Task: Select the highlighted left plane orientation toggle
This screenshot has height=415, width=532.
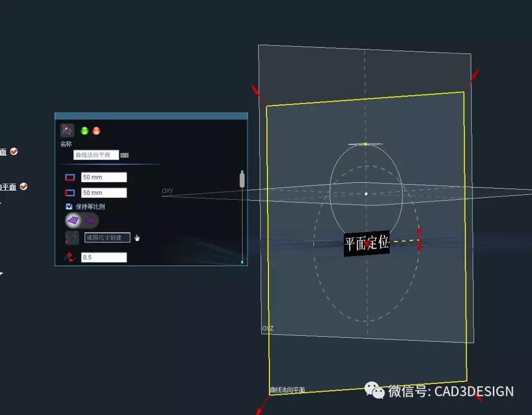Action: coord(73,221)
